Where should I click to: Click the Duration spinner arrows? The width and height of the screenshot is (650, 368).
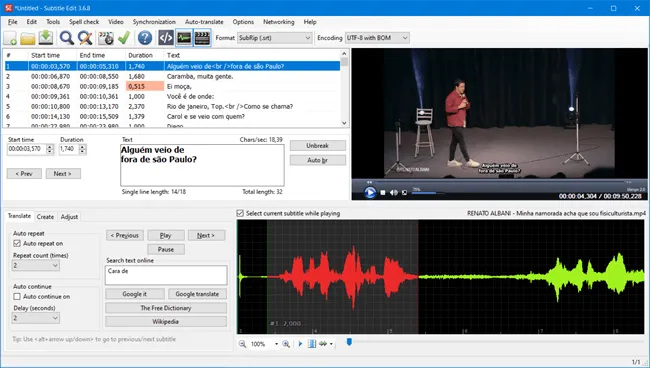[x=82, y=149]
